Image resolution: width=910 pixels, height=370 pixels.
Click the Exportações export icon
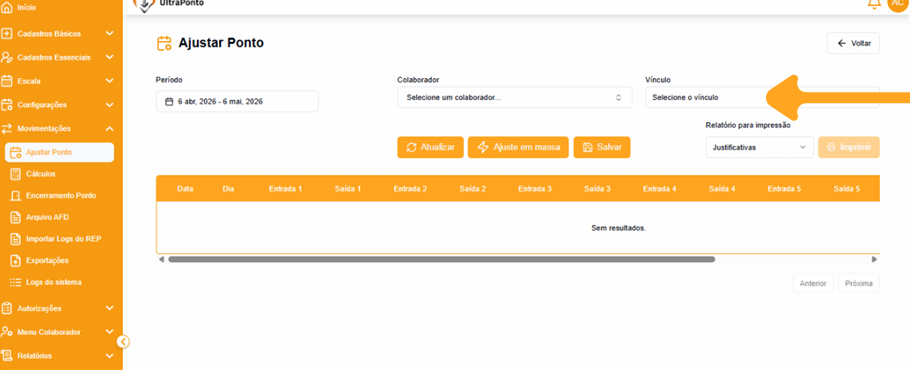point(16,260)
